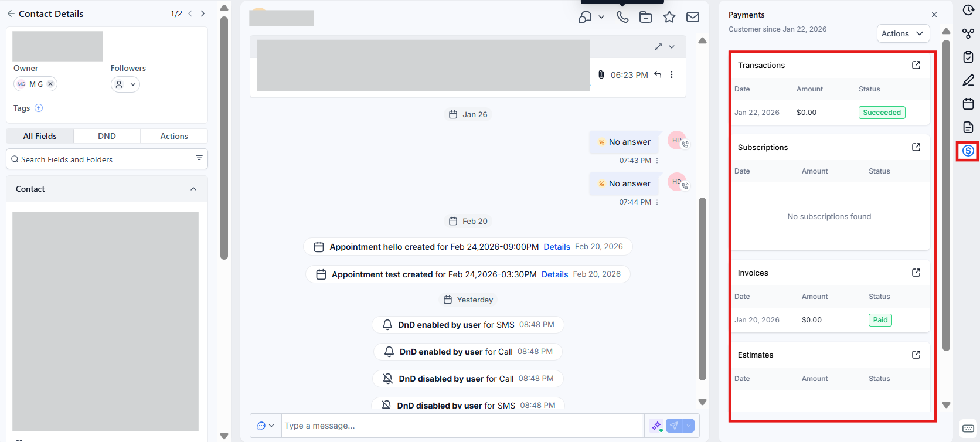Click the paperclip attachment icon
The height and width of the screenshot is (442, 980).
[601, 74]
